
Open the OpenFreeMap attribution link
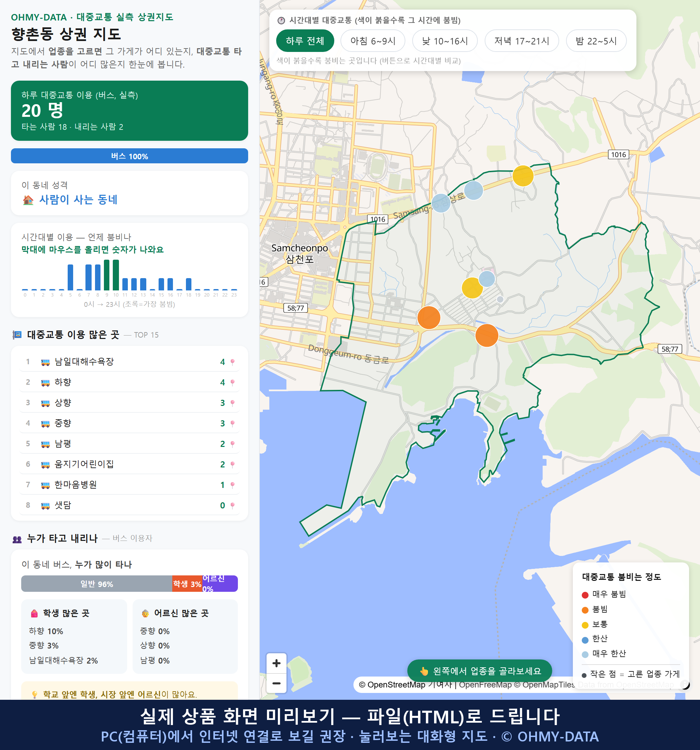click(485, 684)
